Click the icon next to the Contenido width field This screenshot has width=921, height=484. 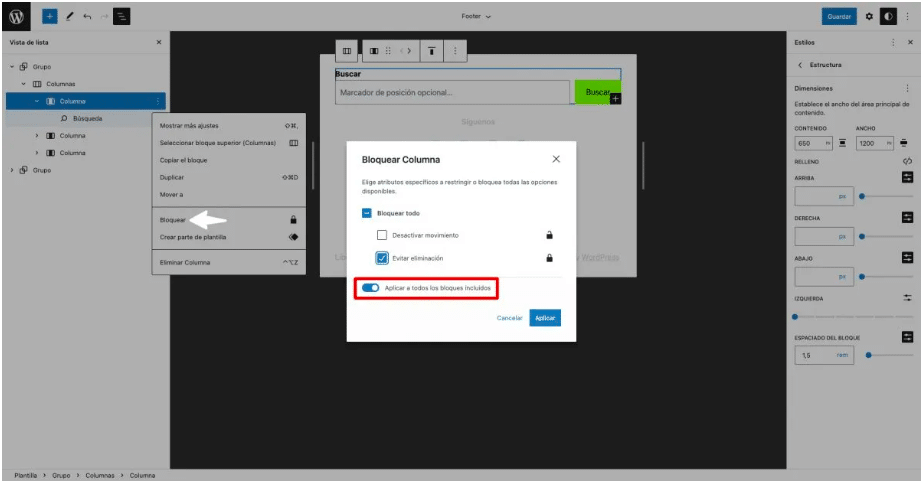click(x=842, y=143)
